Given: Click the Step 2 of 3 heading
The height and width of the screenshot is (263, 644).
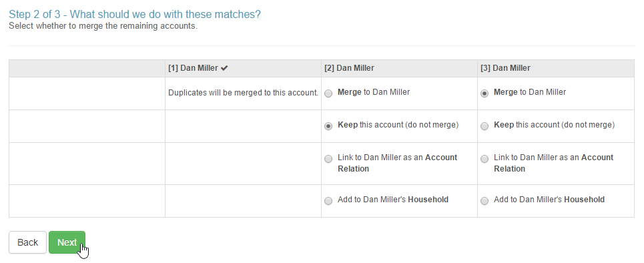Looking at the screenshot, I should (x=135, y=15).
